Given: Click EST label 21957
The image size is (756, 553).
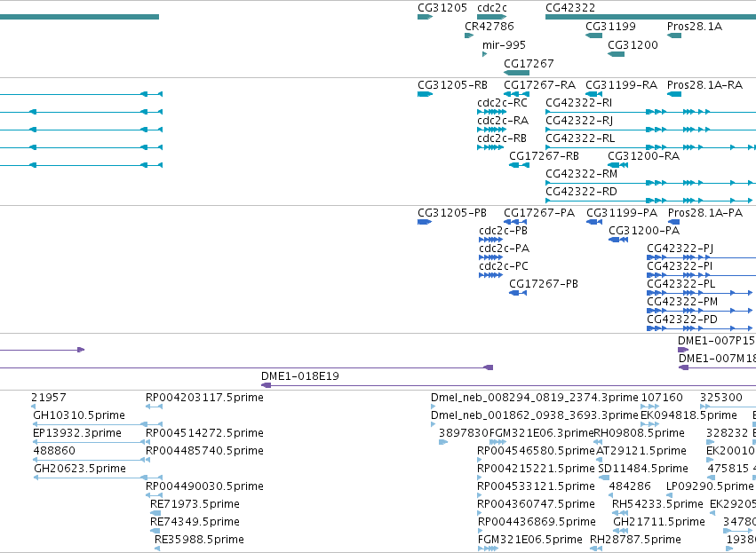Looking at the screenshot, I should coord(49,398).
